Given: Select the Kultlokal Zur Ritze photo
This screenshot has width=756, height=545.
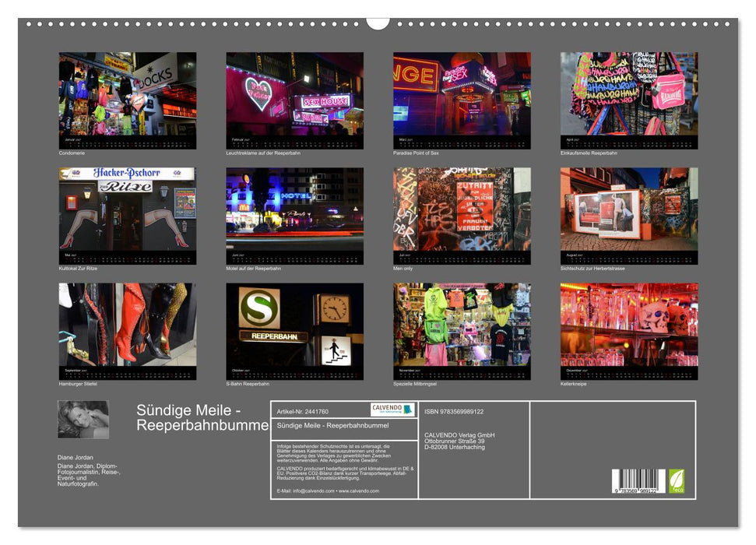Looking at the screenshot, I should [x=127, y=216].
